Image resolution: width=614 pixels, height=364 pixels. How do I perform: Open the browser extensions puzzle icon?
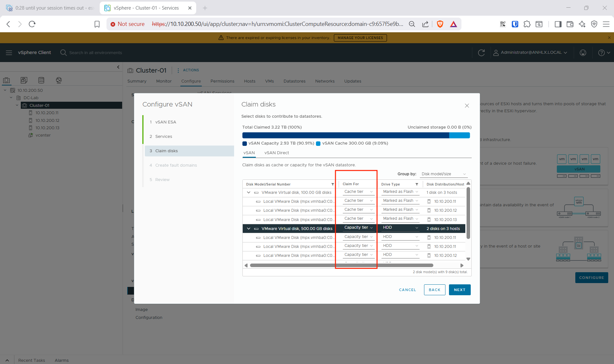pos(527,24)
